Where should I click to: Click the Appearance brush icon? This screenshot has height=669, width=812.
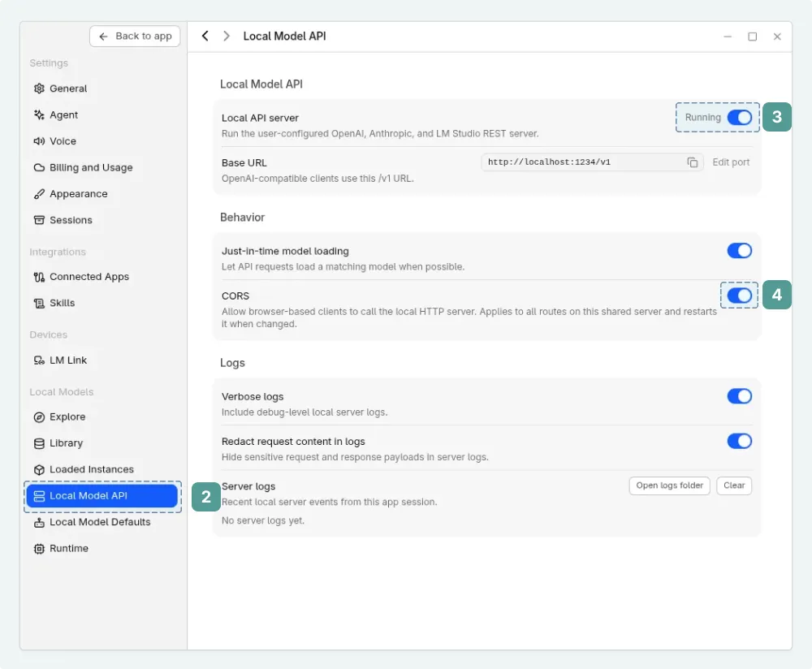coord(39,194)
